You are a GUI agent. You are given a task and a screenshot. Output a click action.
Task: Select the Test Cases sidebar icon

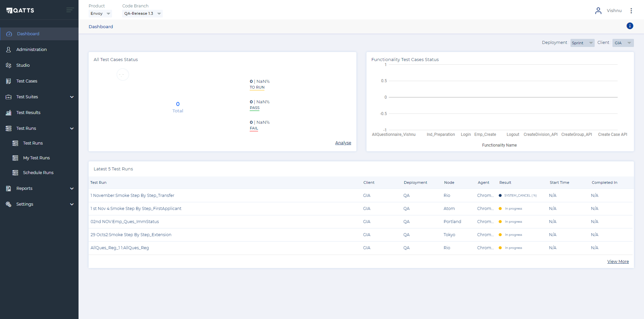pos(8,81)
